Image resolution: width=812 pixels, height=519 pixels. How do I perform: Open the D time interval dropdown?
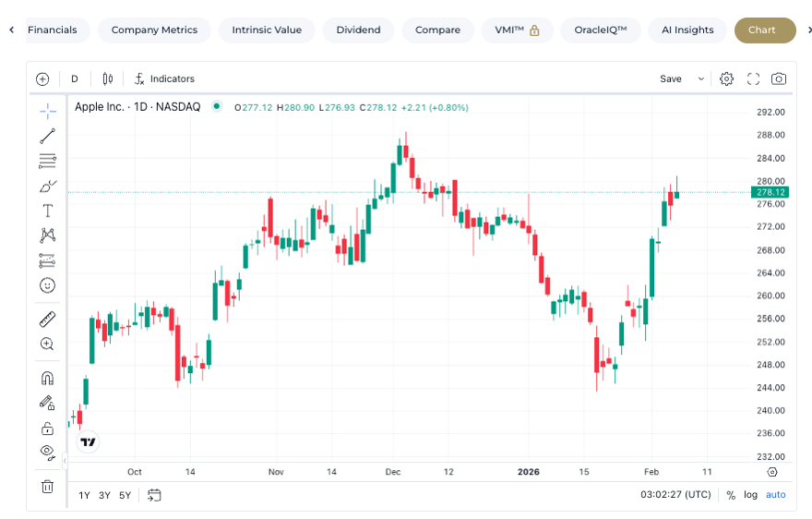(75, 78)
